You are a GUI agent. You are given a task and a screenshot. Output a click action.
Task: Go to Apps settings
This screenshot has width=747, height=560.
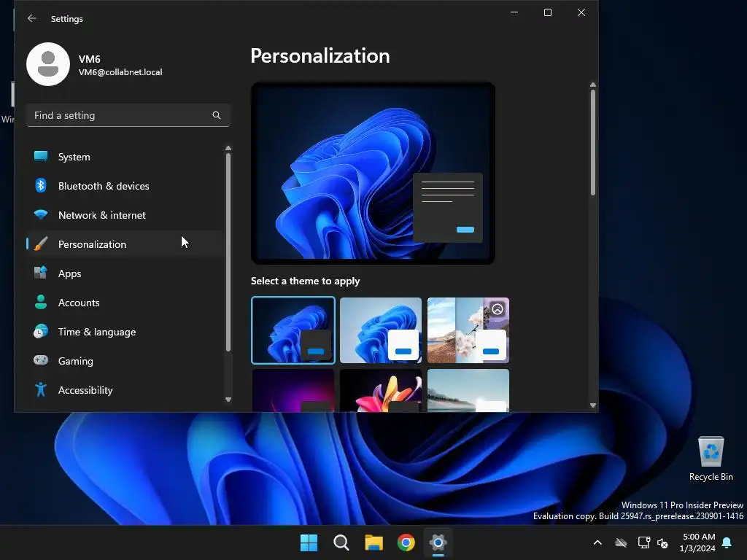(x=125, y=273)
